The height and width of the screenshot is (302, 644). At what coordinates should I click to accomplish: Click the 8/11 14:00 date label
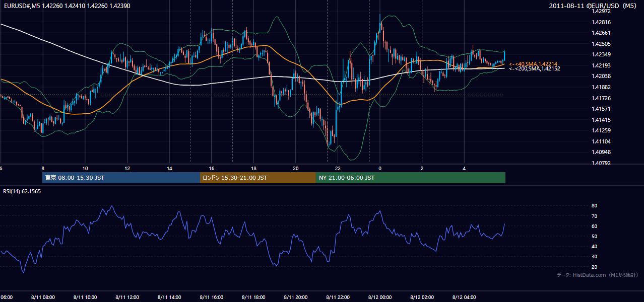[169, 297]
